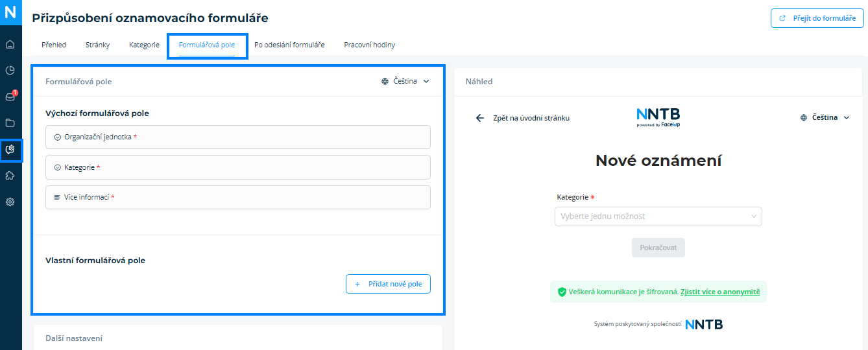
Task: Click the N logo at top left
Action: coord(10,12)
